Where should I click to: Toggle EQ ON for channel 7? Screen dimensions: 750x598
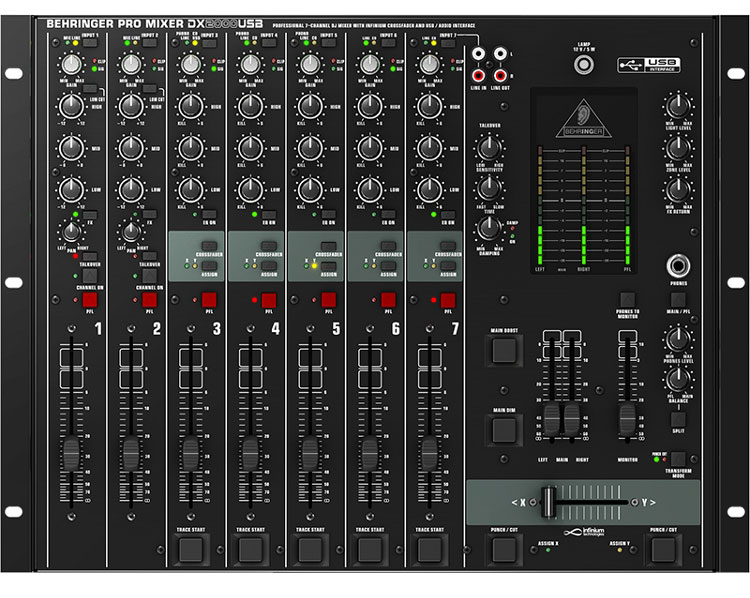(x=448, y=215)
